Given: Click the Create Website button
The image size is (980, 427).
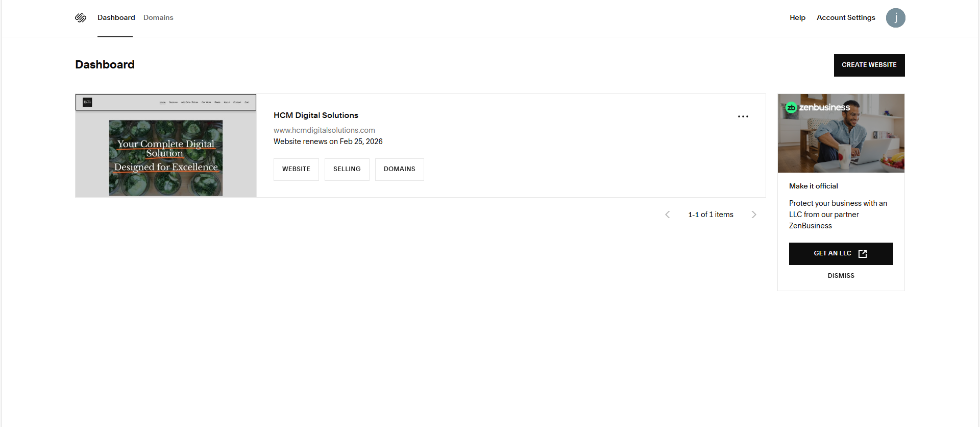Looking at the screenshot, I should coord(869,65).
